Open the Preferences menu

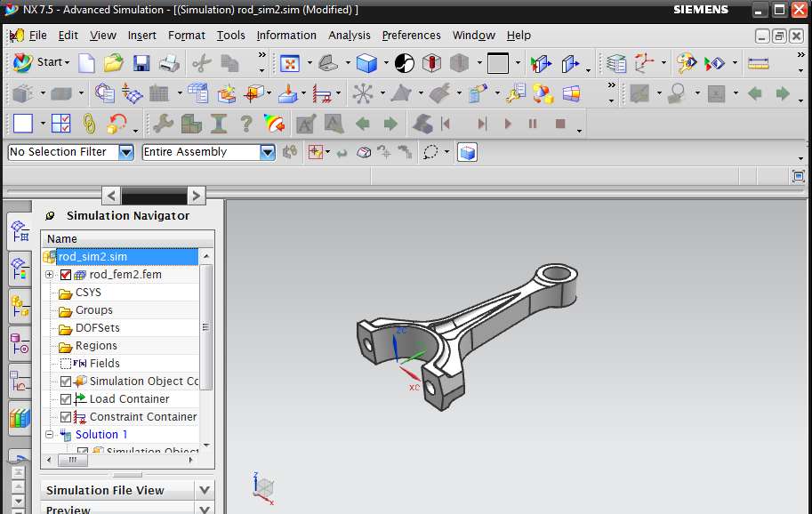pyautogui.click(x=411, y=36)
